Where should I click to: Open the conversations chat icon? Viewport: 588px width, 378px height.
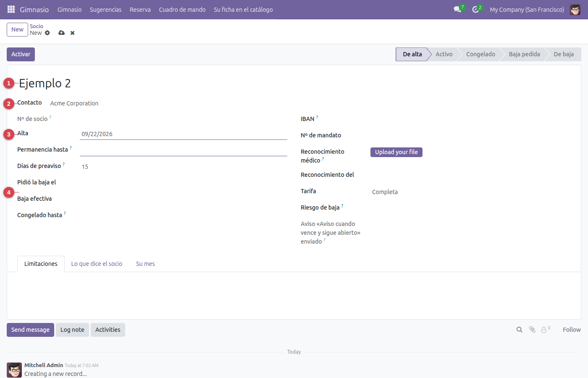(x=458, y=9)
